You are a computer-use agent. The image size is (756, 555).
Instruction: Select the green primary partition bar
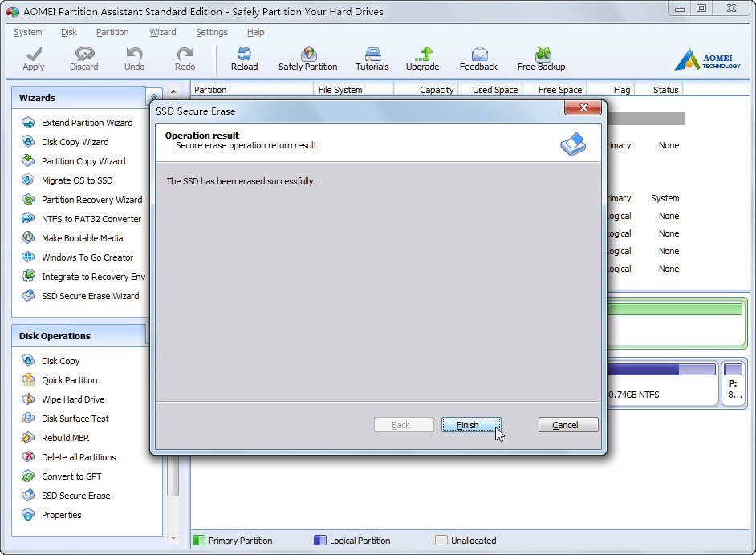pyautogui.click(x=674, y=309)
